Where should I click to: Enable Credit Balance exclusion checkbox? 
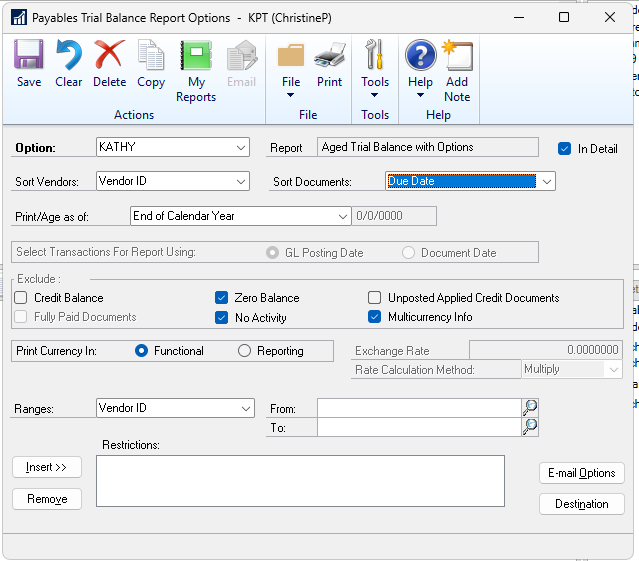click(x=21, y=298)
